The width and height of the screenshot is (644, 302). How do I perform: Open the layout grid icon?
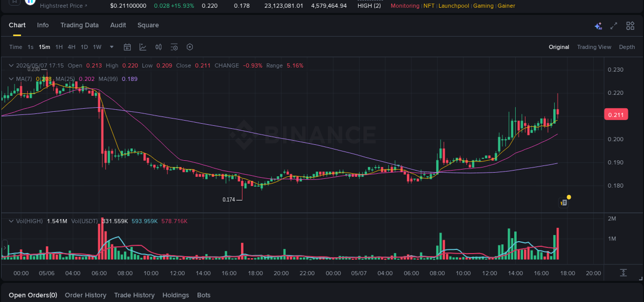point(630,26)
